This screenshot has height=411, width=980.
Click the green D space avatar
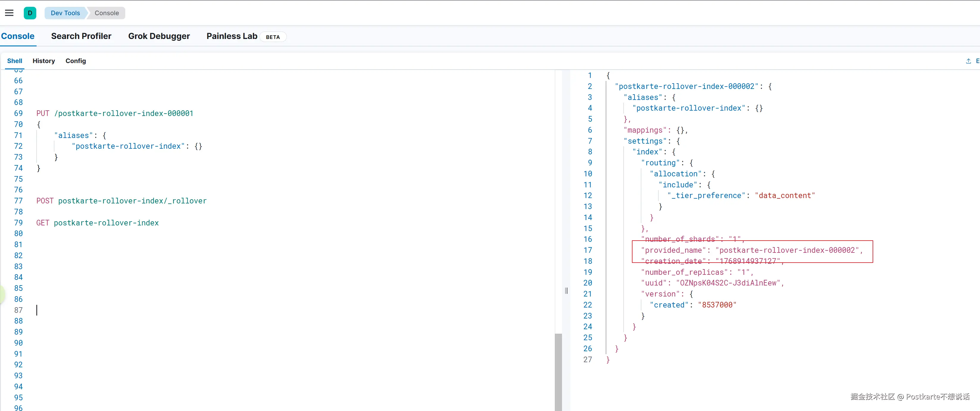(30, 13)
